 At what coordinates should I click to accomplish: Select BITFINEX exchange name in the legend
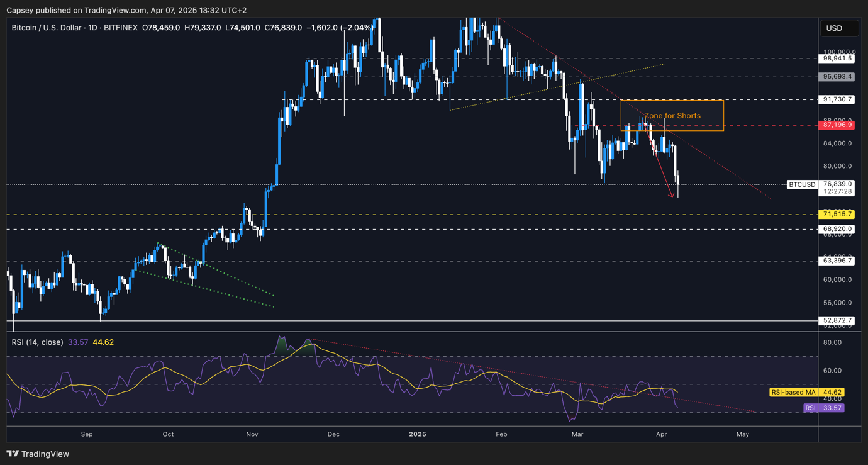click(120, 28)
